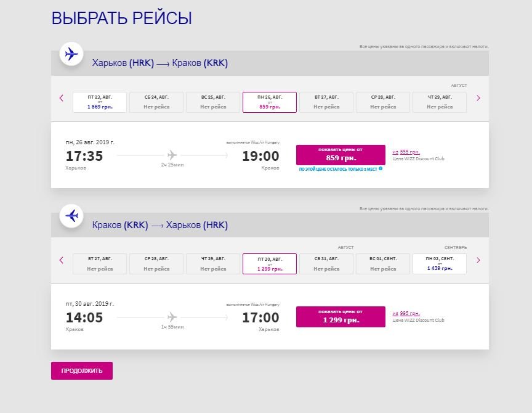Show later dates for Харьков–Краков flight
Viewport: 532px width, 413px height.
pyautogui.click(x=478, y=98)
